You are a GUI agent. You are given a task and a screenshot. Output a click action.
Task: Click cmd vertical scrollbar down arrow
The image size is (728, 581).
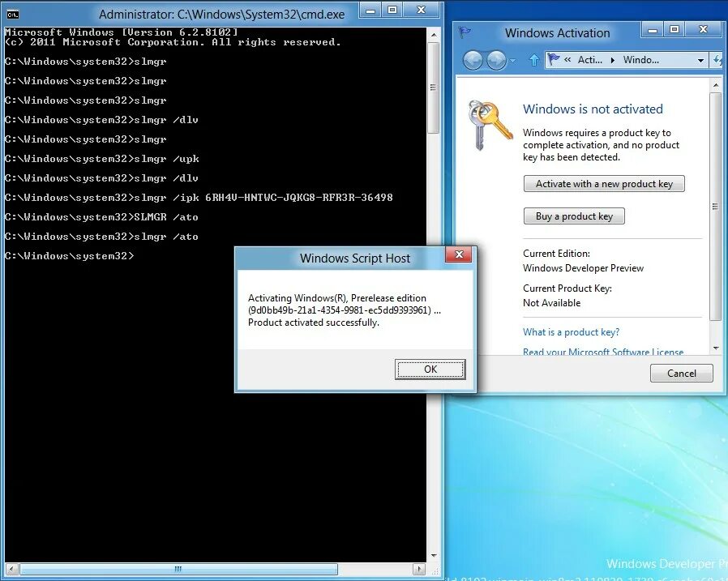(433, 556)
